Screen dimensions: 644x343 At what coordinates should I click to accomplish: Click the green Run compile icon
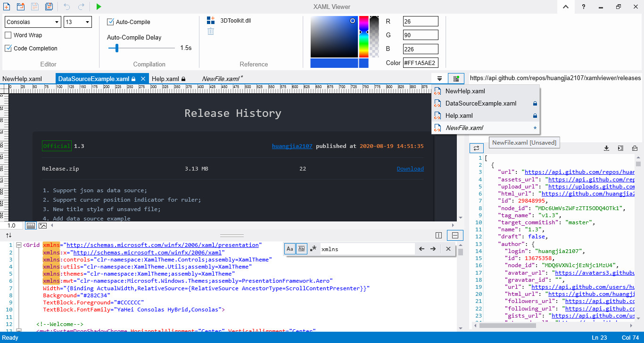tap(99, 7)
